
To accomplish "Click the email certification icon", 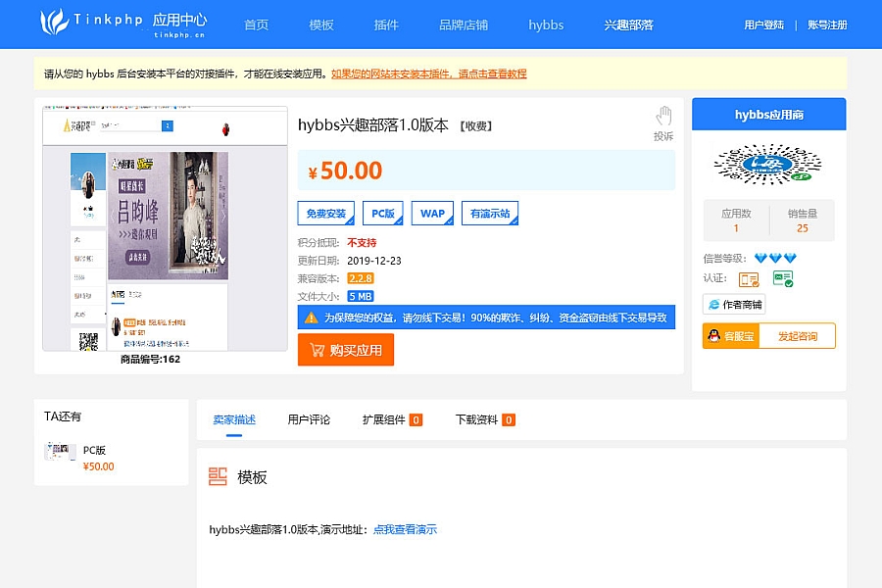I will click(782, 278).
